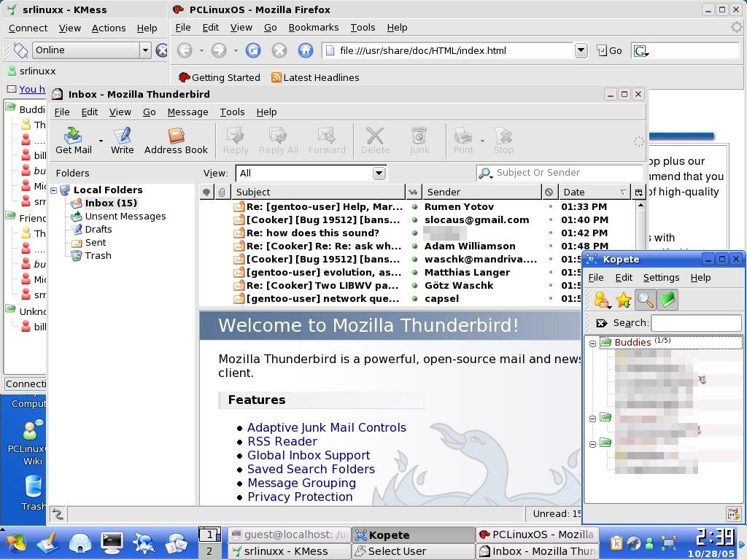Click the thread column header icon
747x560 pixels.
coord(206,192)
